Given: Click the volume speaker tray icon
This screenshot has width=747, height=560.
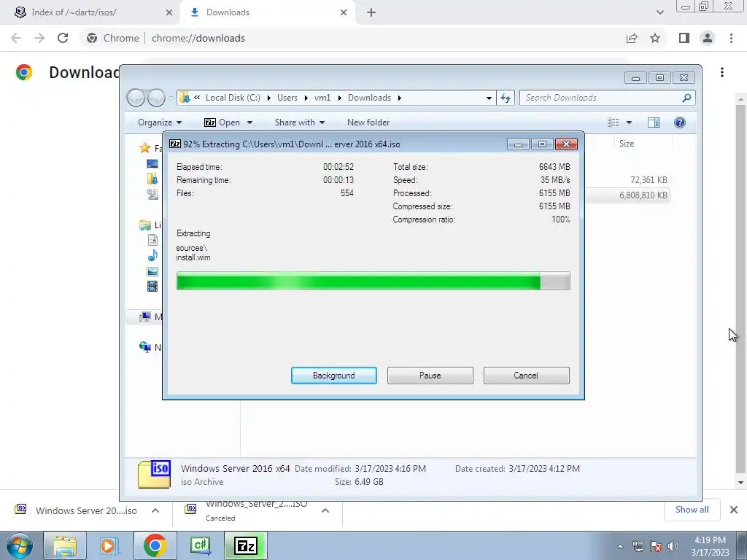Looking at the screenshot, I should click(x=673, y=546).
